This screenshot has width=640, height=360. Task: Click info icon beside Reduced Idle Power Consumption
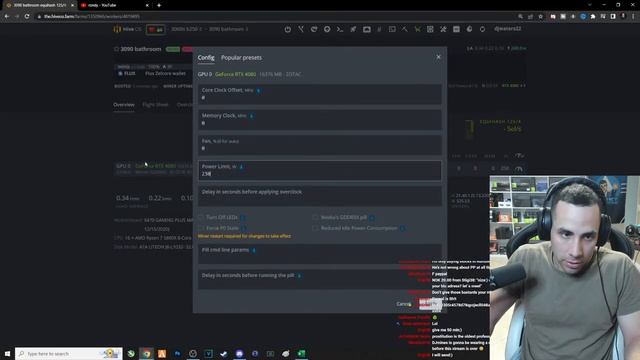coord(402,229)
